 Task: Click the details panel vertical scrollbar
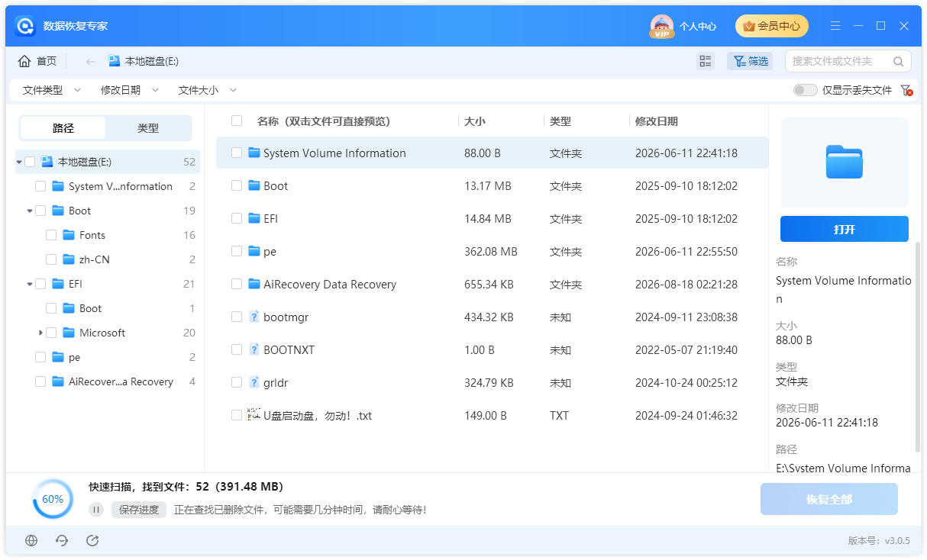[x=918, y=347]
